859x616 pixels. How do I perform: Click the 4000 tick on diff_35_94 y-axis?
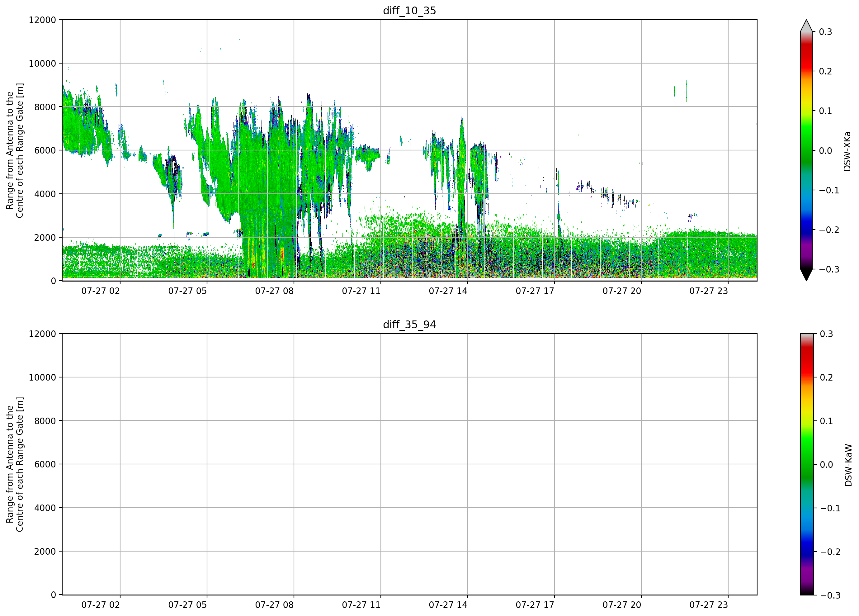pyautogui.click(x=45, y=508)
